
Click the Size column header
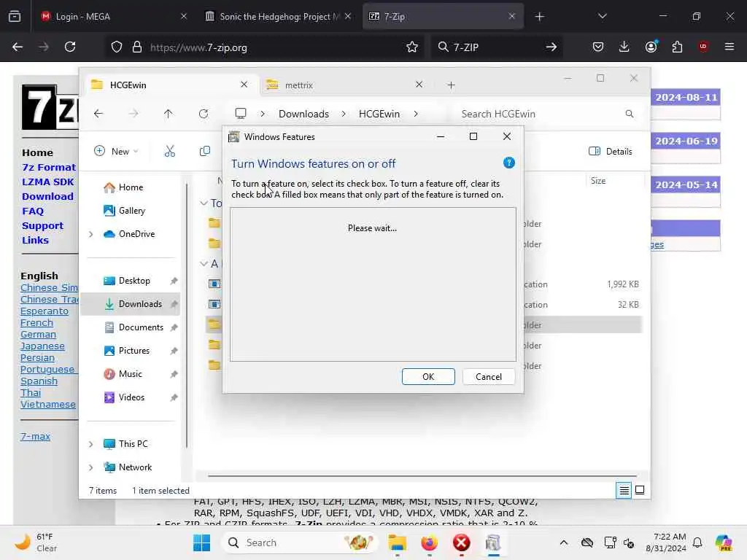(598, 181)
